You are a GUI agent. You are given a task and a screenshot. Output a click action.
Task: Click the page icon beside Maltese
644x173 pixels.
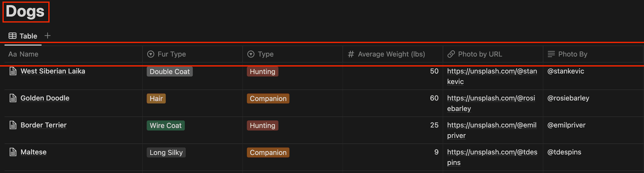(13, 152)
